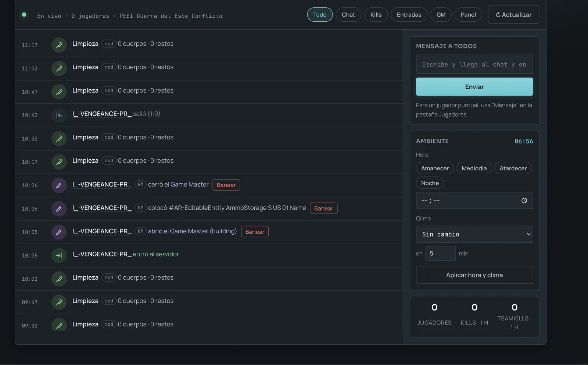This screenshot has width=588, height=365.
Task: Click Banear on abrió el Game Master row
Action: (x=255, y=232)
